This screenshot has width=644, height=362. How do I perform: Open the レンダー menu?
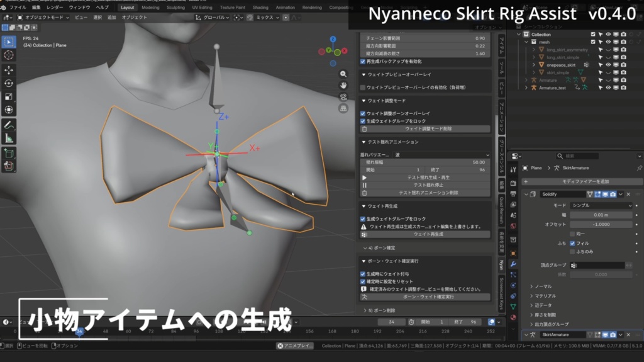tap(55, 8)
